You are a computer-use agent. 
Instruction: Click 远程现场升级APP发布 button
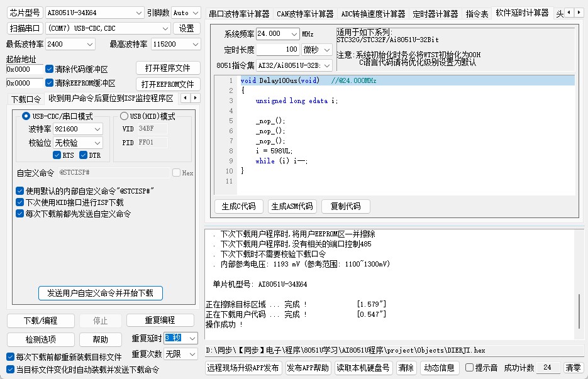[243, 368]
